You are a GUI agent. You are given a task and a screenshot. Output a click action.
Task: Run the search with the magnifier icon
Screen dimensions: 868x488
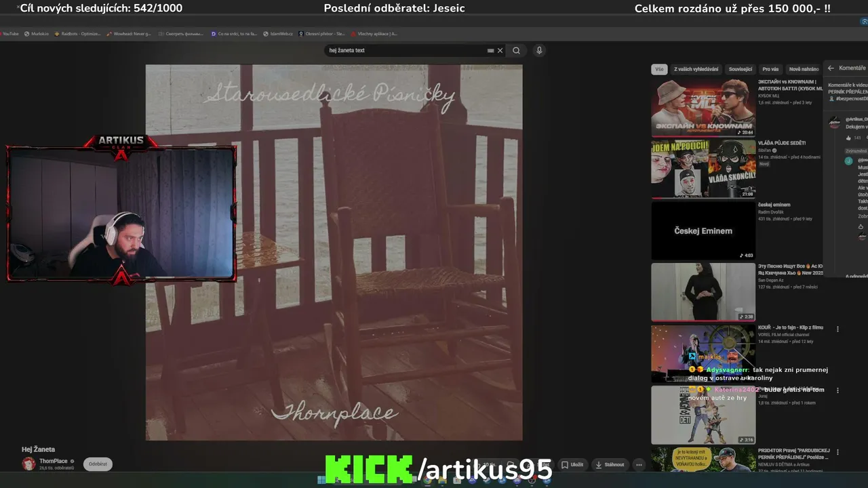tap(516, 50)
